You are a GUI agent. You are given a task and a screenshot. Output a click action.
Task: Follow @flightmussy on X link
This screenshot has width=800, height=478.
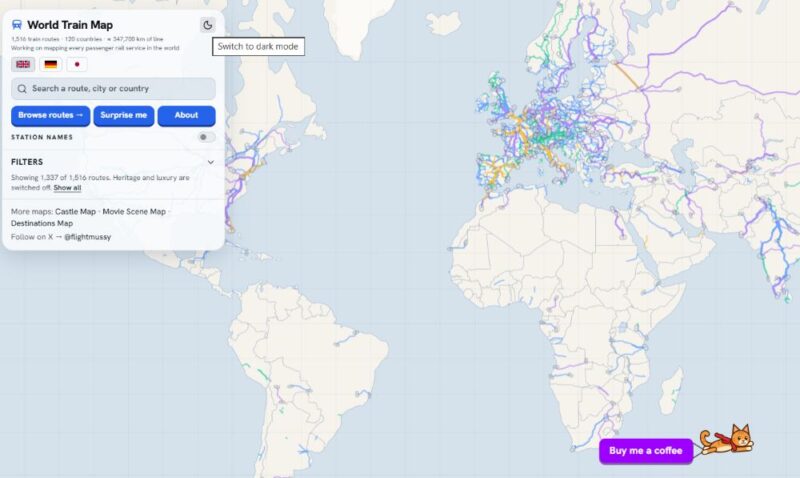tap(87, 237)
